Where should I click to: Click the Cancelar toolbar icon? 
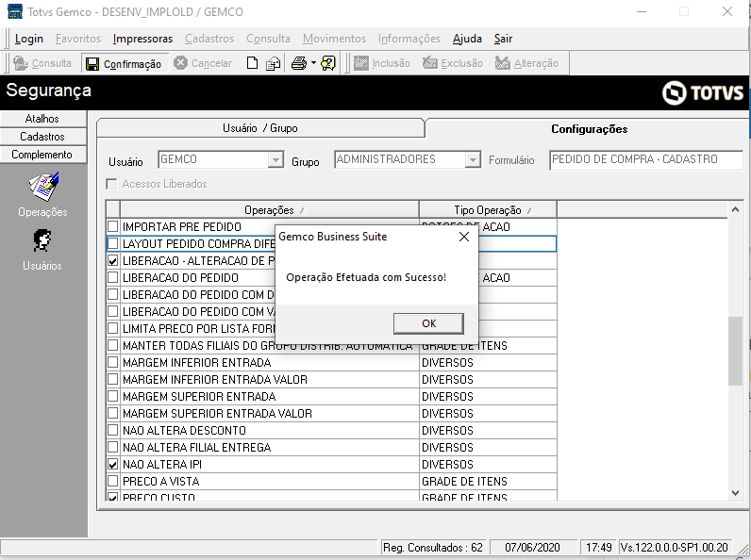point(180,63)
